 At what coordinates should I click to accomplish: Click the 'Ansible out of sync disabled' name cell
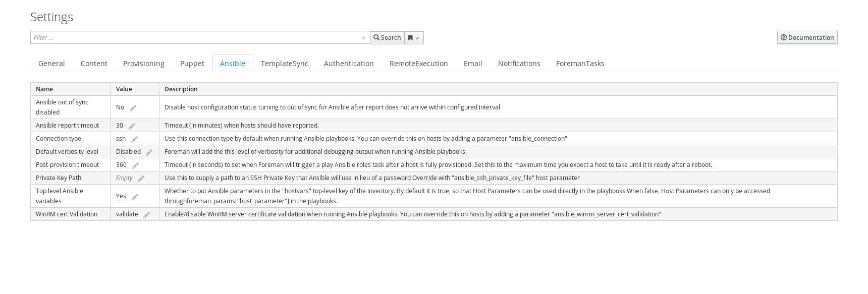click(x=71, y=107)
